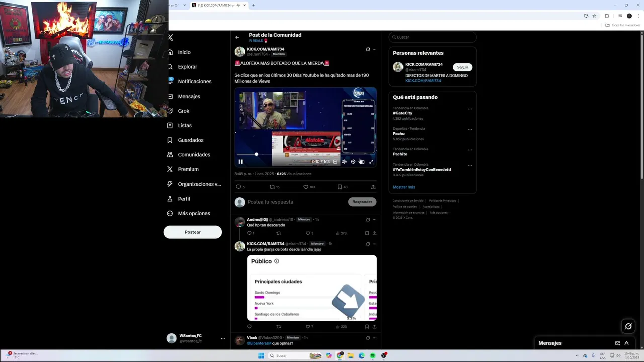Screen dimensions: 644x362
Task: Open Listas in the sidebar
Action: click(180, 125)
